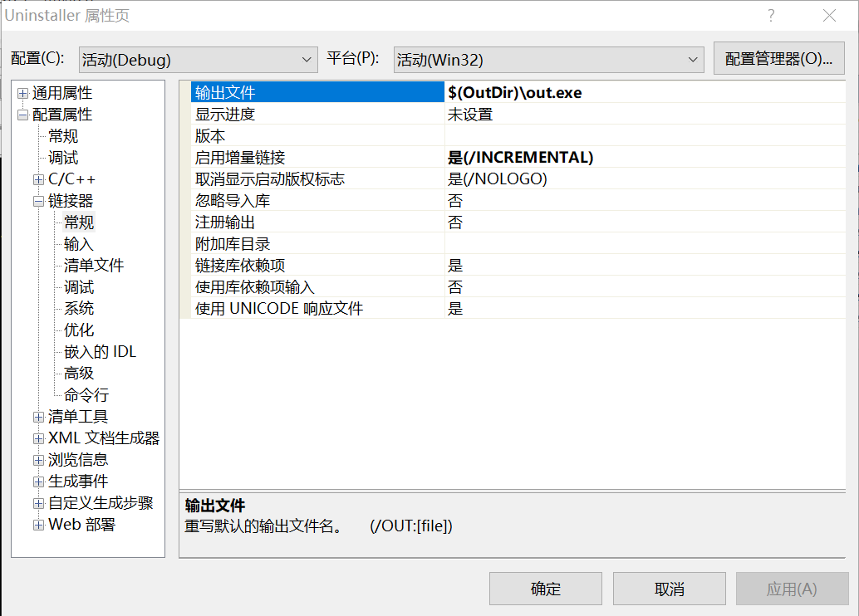Expand the 清单工具 node
The height and width of the screenshot is (616, 859).
point(38,417)
